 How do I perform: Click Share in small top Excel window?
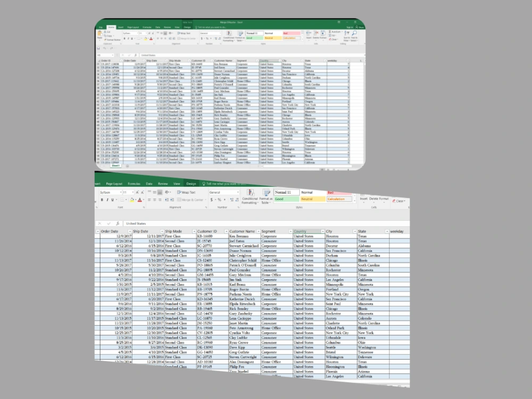coord(360,27)
